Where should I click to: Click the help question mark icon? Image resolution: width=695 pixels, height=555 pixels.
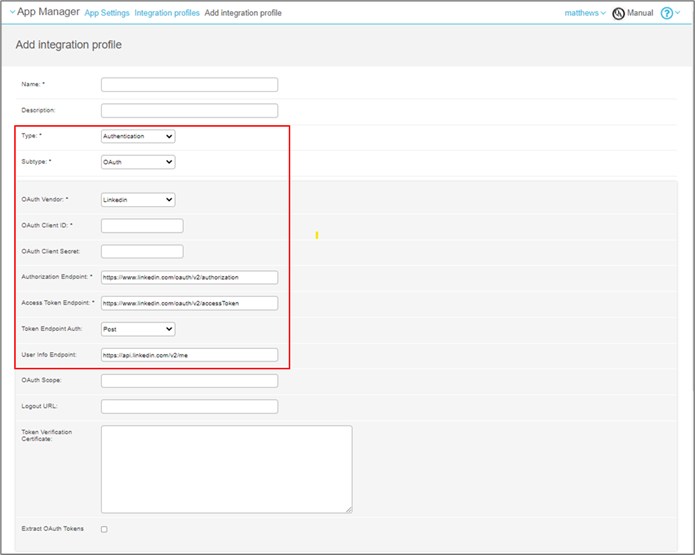[667, 13]
